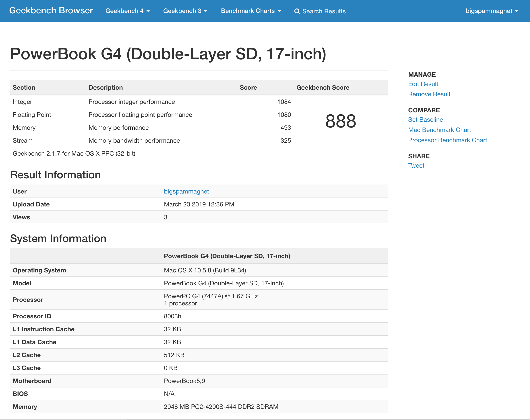The width and height of the screenshot is (530, 420).
Task: Open the Geekbench 4 dropdown menu
Action: click(128, 11)
